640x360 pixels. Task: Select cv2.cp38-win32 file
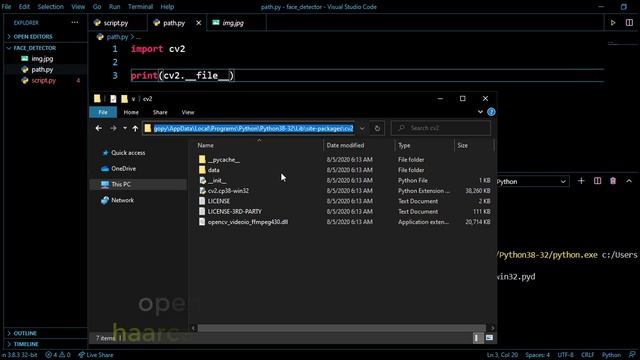coord(228,191)
